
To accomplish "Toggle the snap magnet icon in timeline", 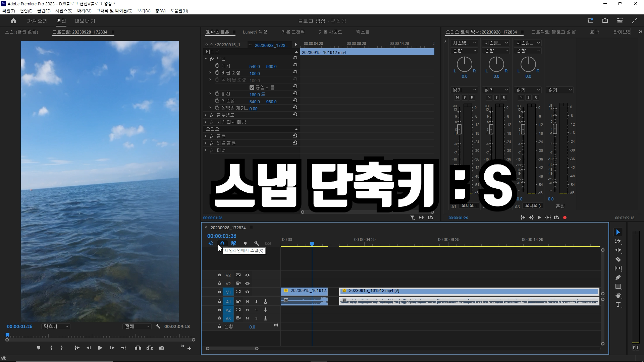I will (x=222, y=243).
